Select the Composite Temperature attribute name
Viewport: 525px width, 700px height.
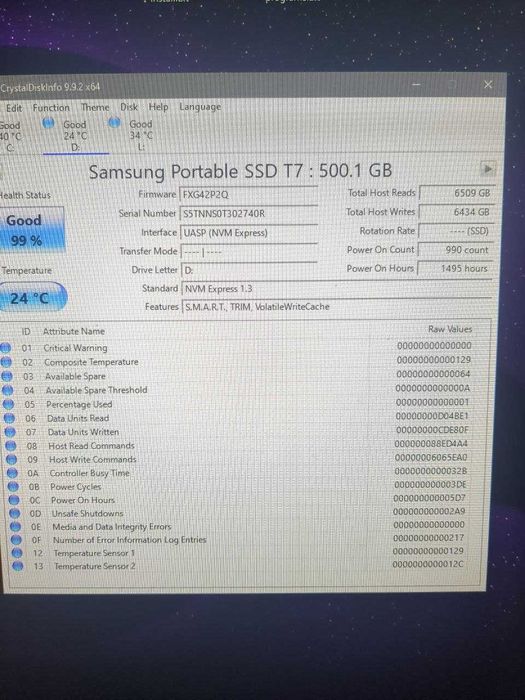pyautogui.click(x=91, y=362)
